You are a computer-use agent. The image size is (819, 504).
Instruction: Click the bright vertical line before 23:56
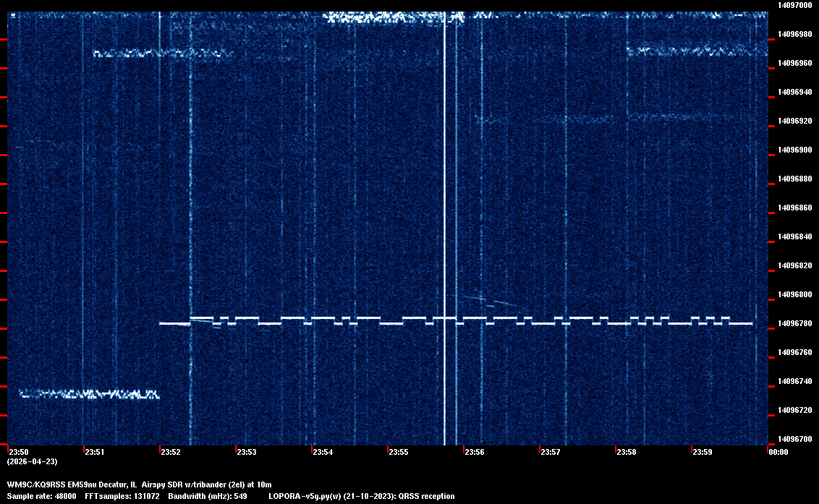(444, 217)
